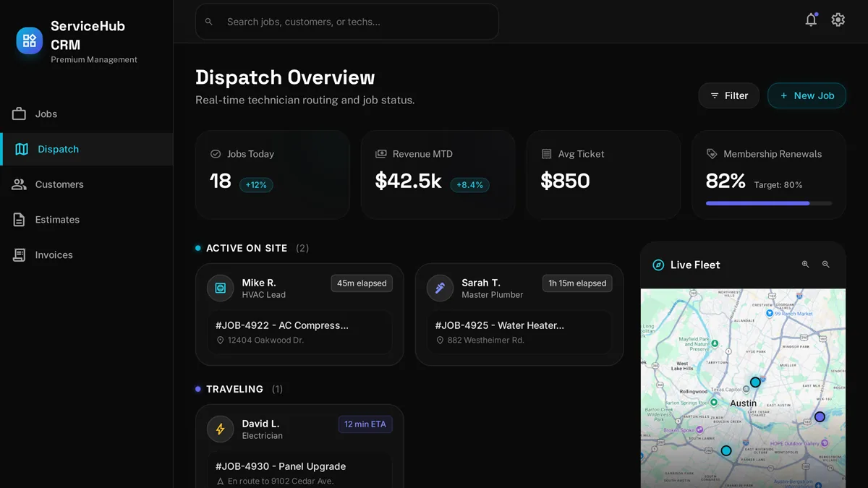
Task: Focus the search jobs, customers, techs field
Action: click(347, 22)
